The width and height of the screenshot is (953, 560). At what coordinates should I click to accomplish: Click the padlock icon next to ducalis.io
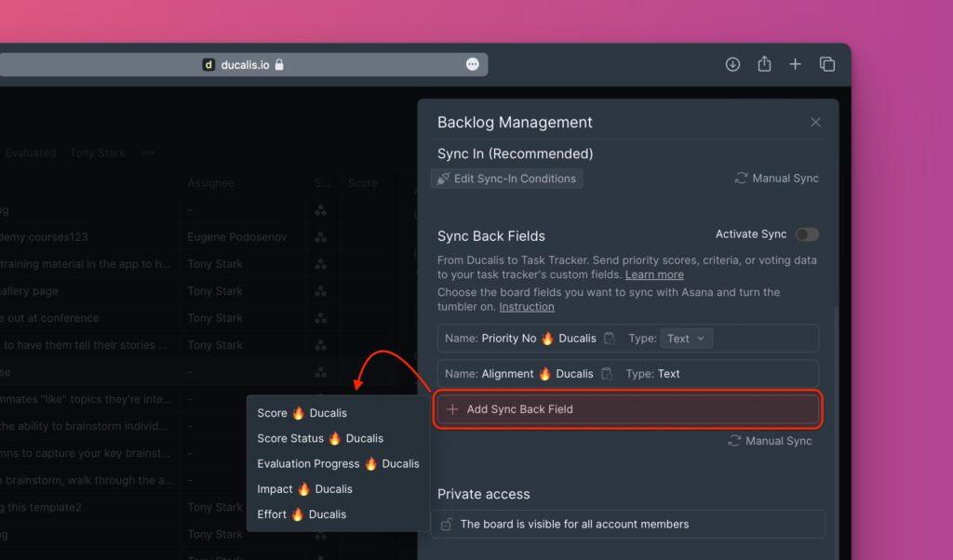point(279,64)
